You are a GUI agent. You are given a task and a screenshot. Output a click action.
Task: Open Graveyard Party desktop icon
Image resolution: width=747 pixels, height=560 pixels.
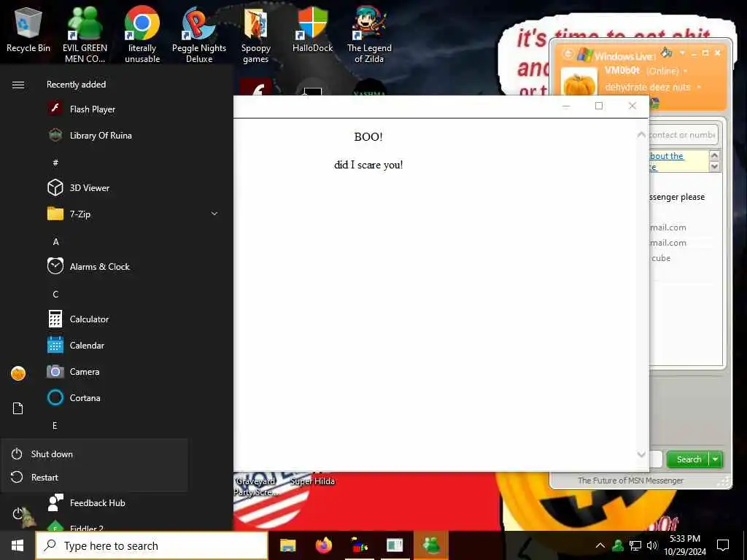coord(255,485)
